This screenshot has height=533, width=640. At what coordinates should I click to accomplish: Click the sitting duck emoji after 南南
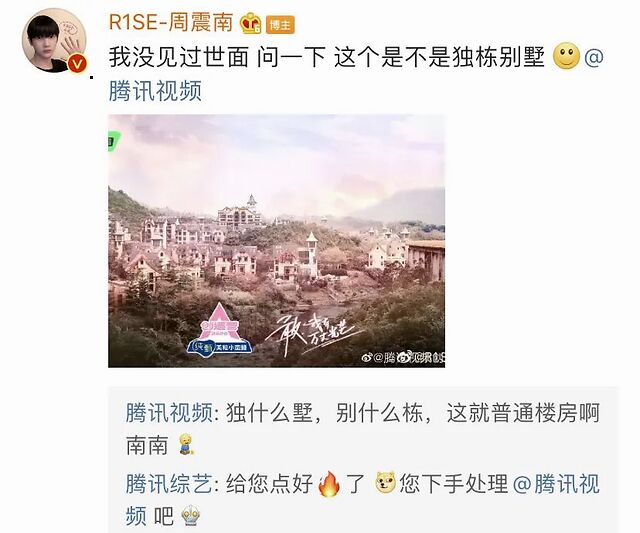coord(187,444)
